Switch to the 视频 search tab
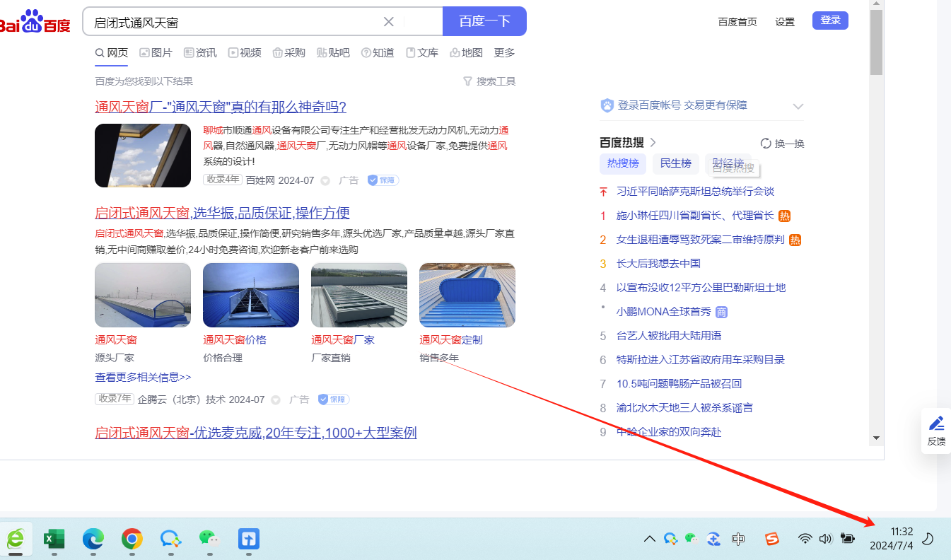951x560 pixels. (245, 52)
